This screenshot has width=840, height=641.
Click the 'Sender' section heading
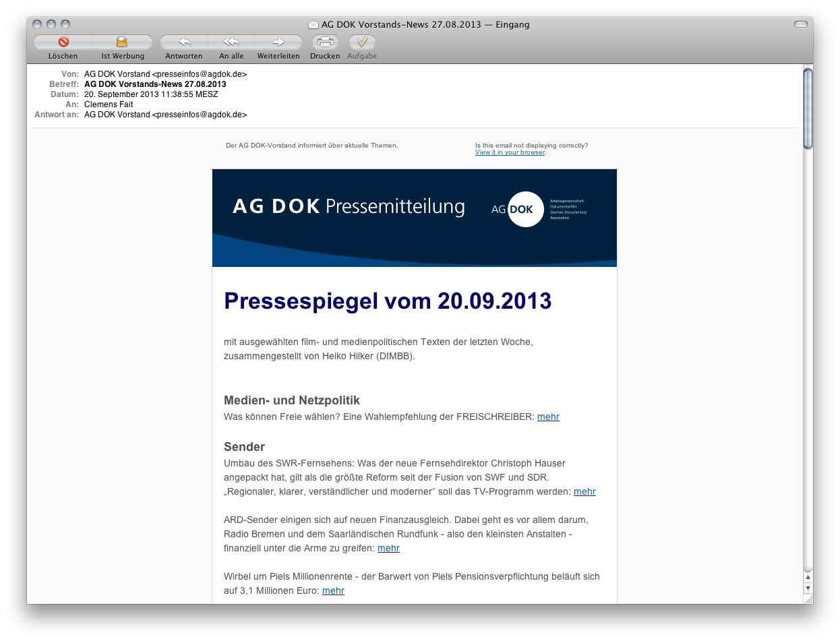click(244, 447)
